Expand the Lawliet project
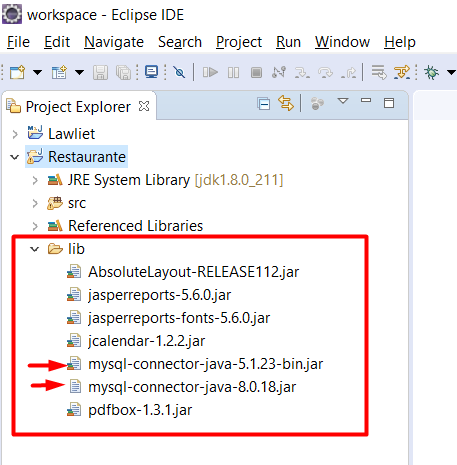 pos(15,134)
